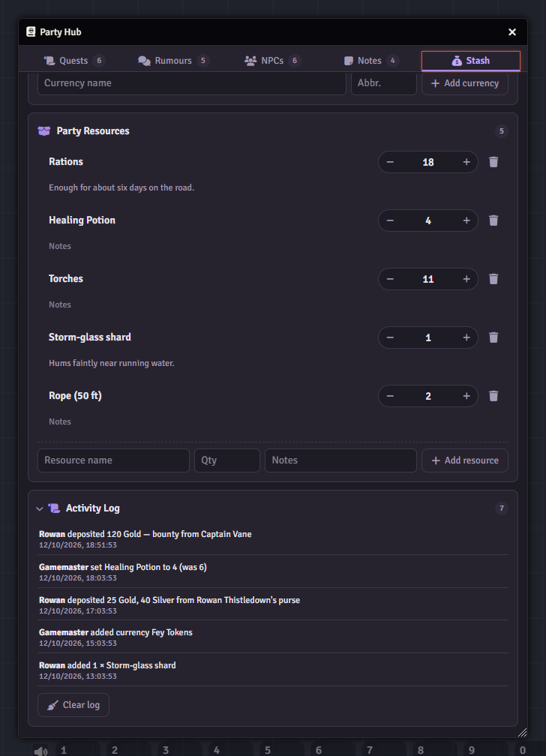Click the Add resource button
Screen dimensions: 546x756
(x=465, y=460)
